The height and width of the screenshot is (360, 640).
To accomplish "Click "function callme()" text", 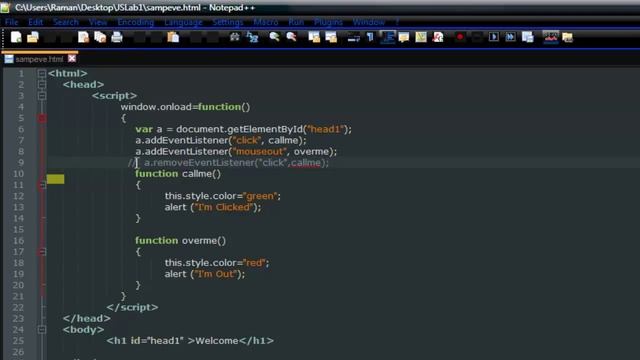I will (178, 174).
